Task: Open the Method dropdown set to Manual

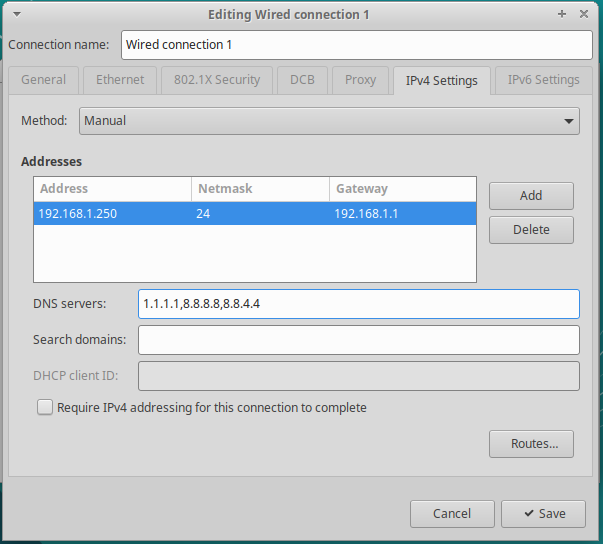Action: tap(329, 121)
